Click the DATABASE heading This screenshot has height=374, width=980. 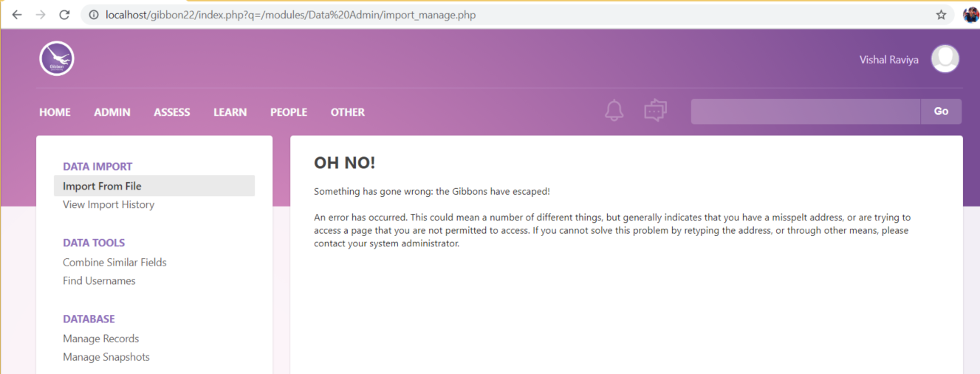(x=89, y=319)
